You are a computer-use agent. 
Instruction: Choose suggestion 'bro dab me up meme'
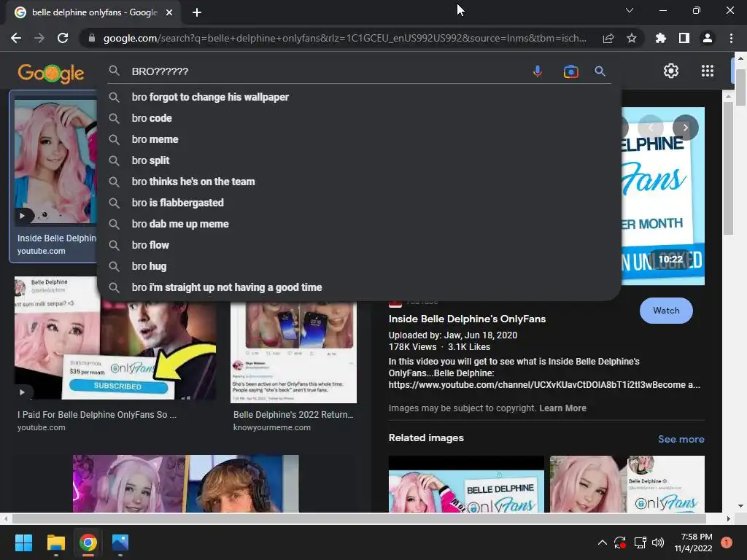[x=359, y=224]
